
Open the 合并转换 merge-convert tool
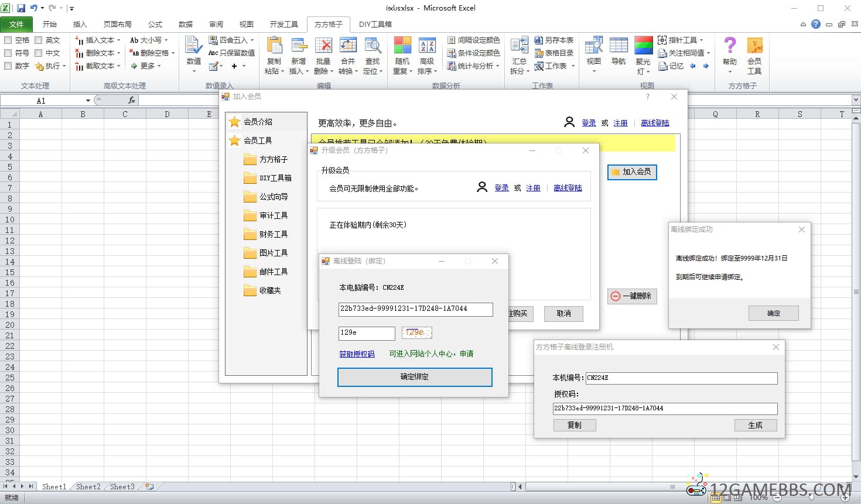(x=348, y=56)
